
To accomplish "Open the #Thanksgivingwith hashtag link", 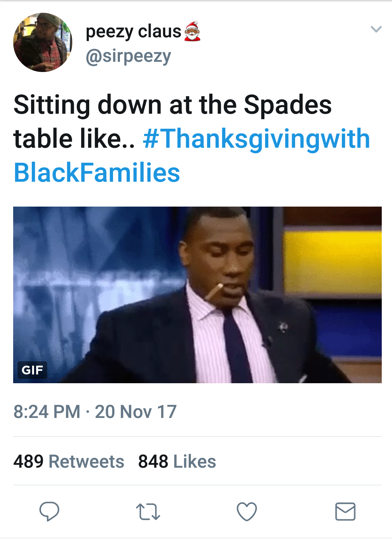I will 256,139.
